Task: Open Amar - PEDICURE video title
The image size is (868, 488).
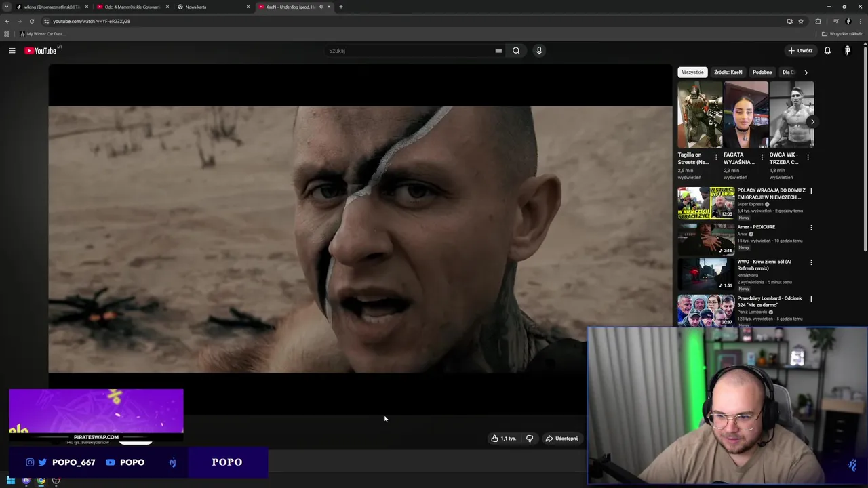Action: [x=756, y=227]
